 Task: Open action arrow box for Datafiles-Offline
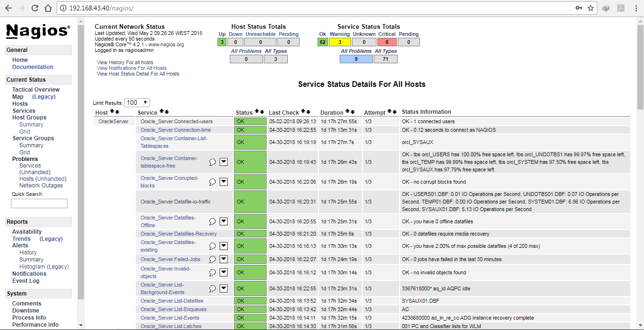click(224, 221)
